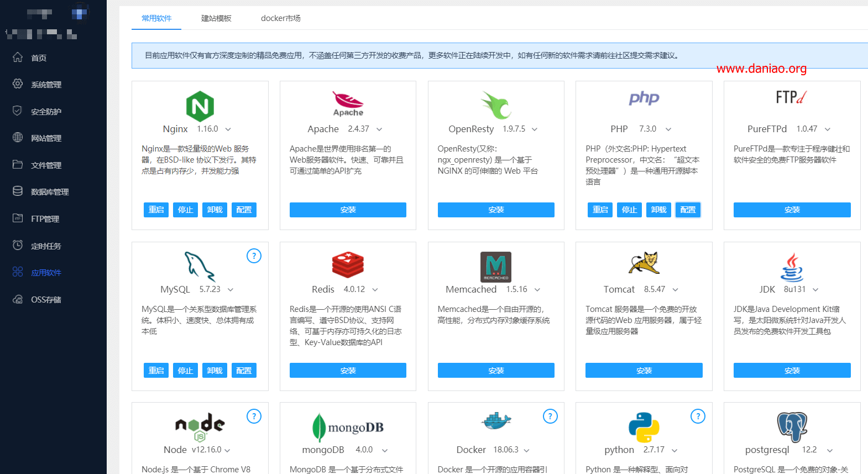Image resolution: width=868 pixels, height=474 pixels.
Task: Switch to the 建站模板 tab
Action: point(216,18)
